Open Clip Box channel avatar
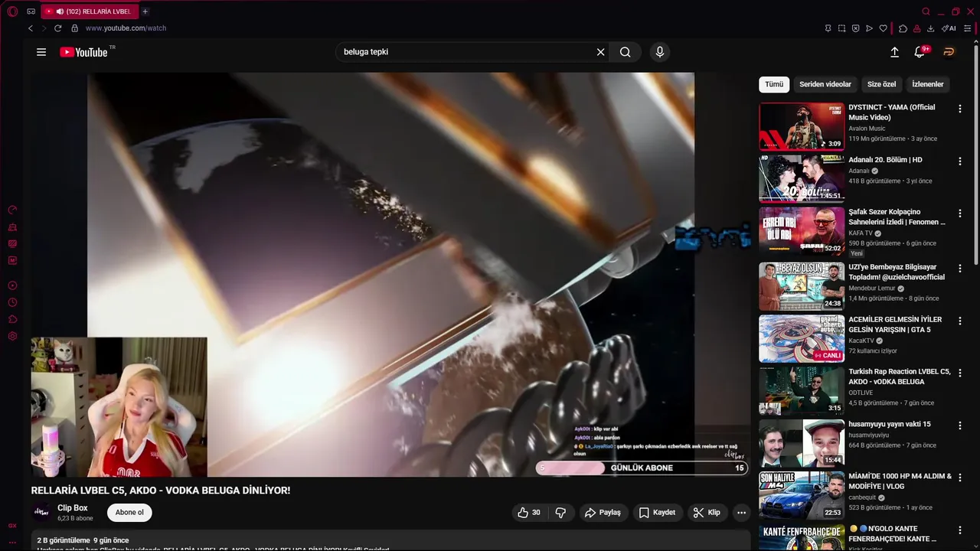980x551 pixels. point(41,513)
